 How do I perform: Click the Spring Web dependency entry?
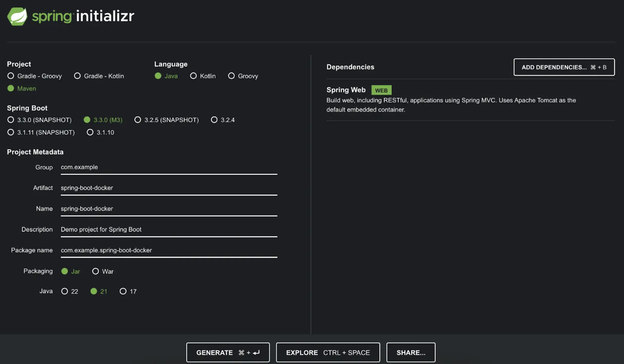346,90
